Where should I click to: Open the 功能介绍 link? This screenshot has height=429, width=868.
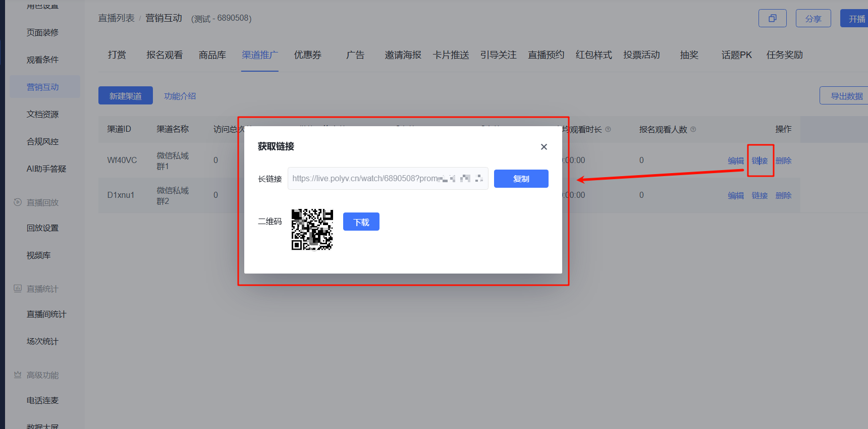(x=180, y=96)
